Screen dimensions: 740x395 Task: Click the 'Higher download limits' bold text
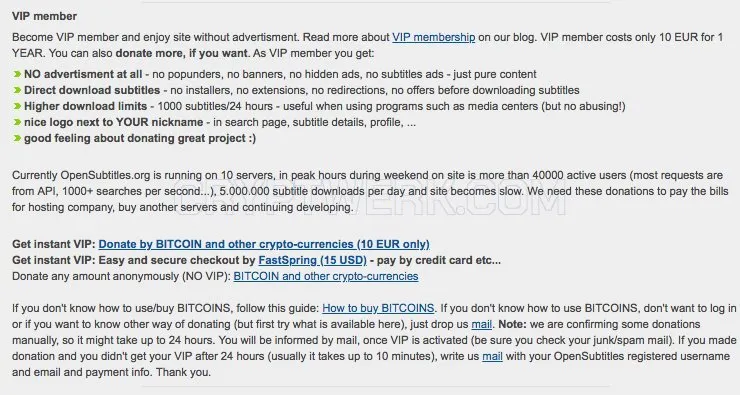click(x=85, y=106)
